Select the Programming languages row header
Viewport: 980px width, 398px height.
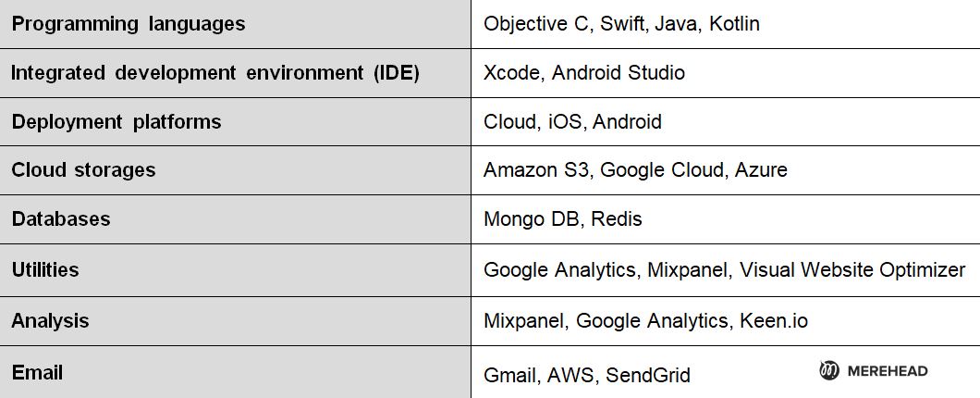tap(129, 24)
